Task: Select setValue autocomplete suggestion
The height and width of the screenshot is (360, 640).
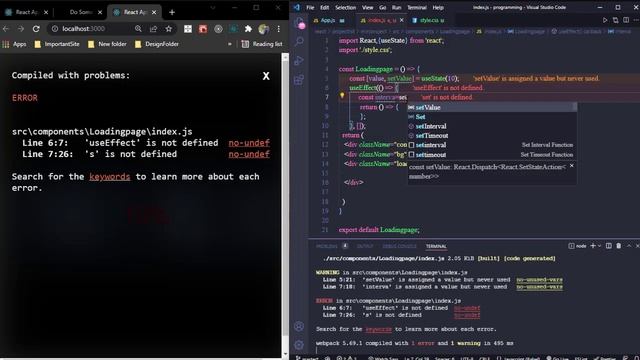Action: tap(492, 107)
